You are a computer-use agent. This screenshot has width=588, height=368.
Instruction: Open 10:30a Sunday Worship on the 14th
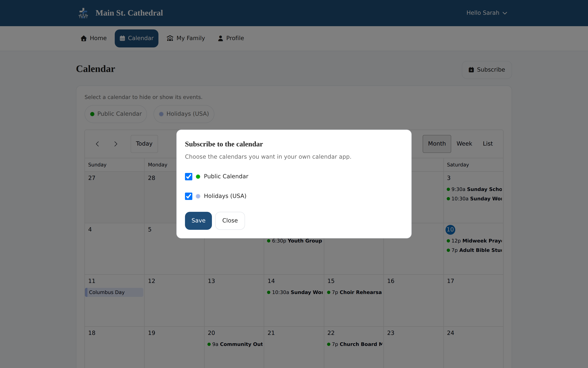[x=294, y=292]
